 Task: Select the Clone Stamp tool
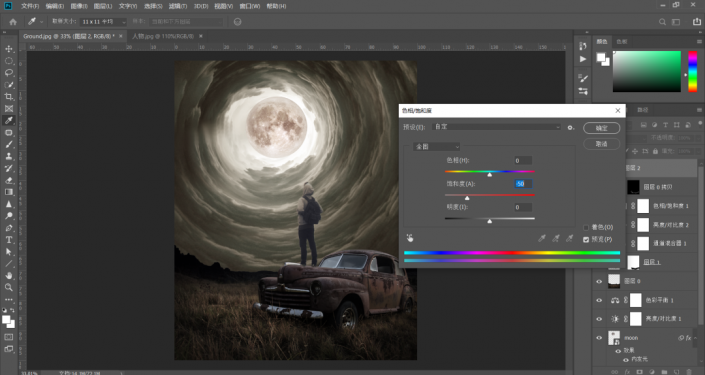click(9, 156)
